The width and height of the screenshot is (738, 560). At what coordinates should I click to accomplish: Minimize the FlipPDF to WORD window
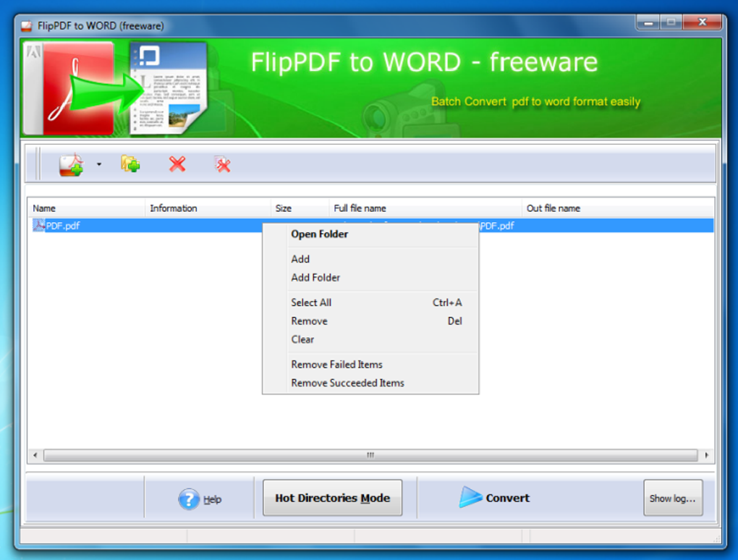tap(648, 22)
